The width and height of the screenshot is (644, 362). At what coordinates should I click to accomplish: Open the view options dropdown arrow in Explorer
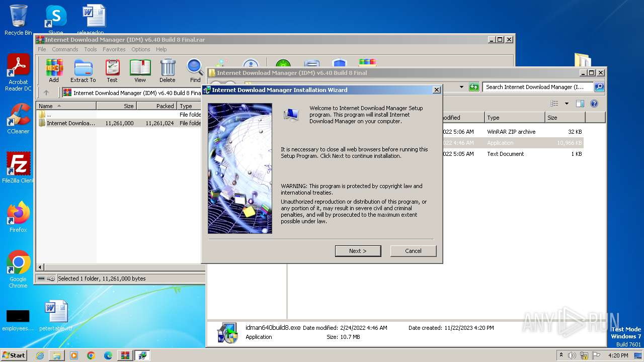567,104
